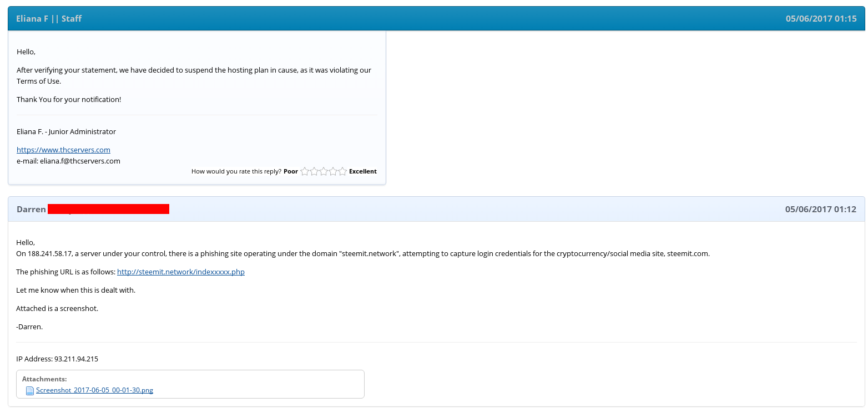Rate the reply with the second star
Viewport: 868px width, 408px height.
click(314, 171)
